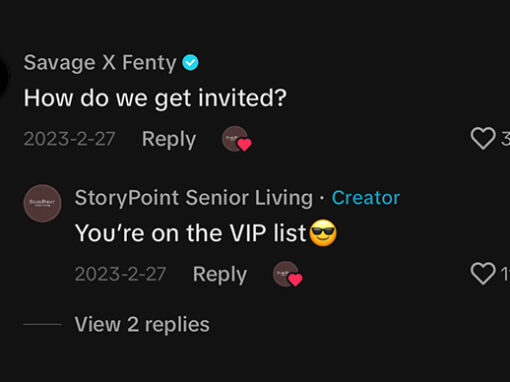Click the date under the StoryPoint reply
Viewport: 510px width, 382px height.
[120, 274]
